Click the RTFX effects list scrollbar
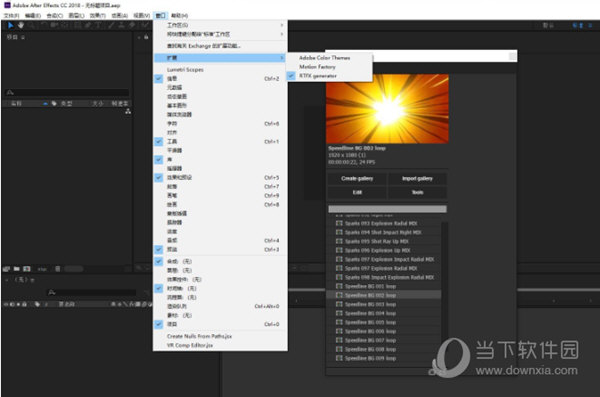Viewport: 600px width, 397px height. tap(444, 293)
